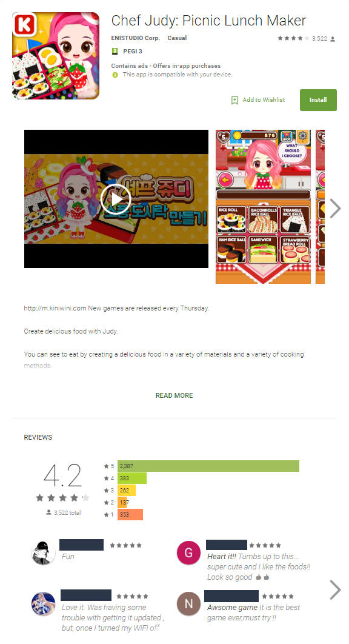Screen dimensions: 349x644
Task: Click the 1-star rating bar with 353
Action: [x=130, y=514]
